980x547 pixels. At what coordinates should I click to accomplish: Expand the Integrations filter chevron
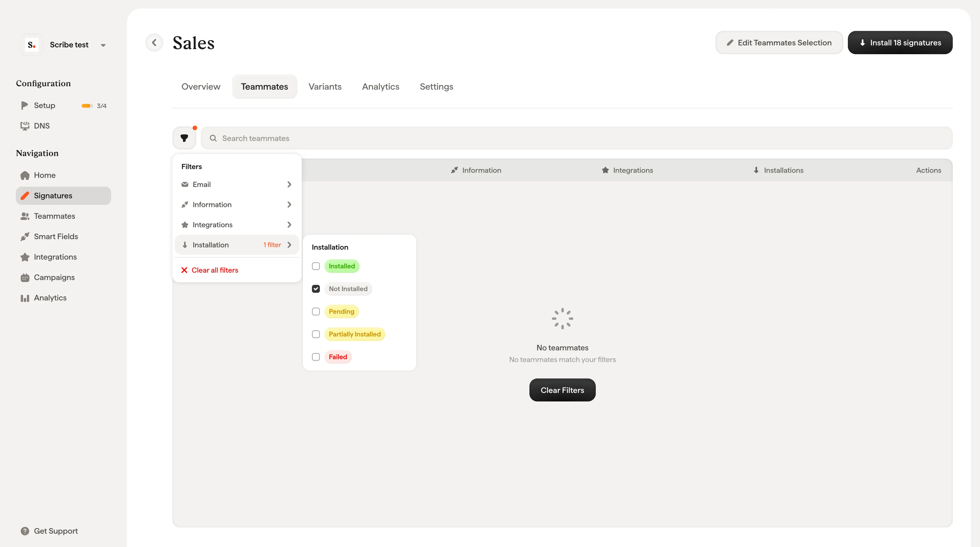(x=289, y=225)
